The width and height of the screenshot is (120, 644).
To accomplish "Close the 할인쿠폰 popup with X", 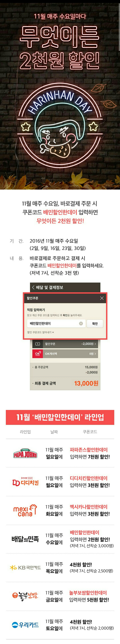I will pos(102,298).
